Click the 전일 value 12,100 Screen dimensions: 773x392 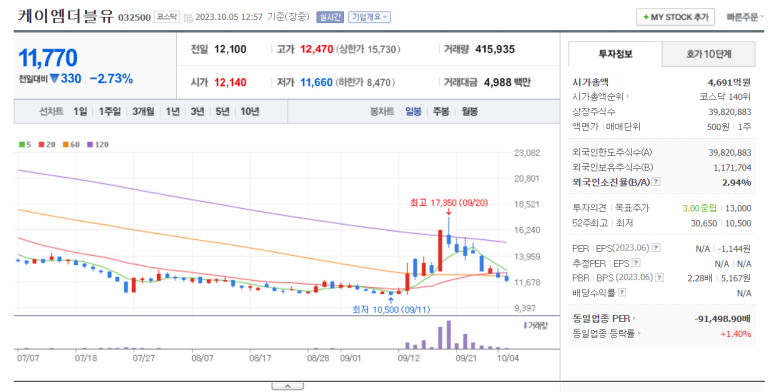tap(230, 49)
